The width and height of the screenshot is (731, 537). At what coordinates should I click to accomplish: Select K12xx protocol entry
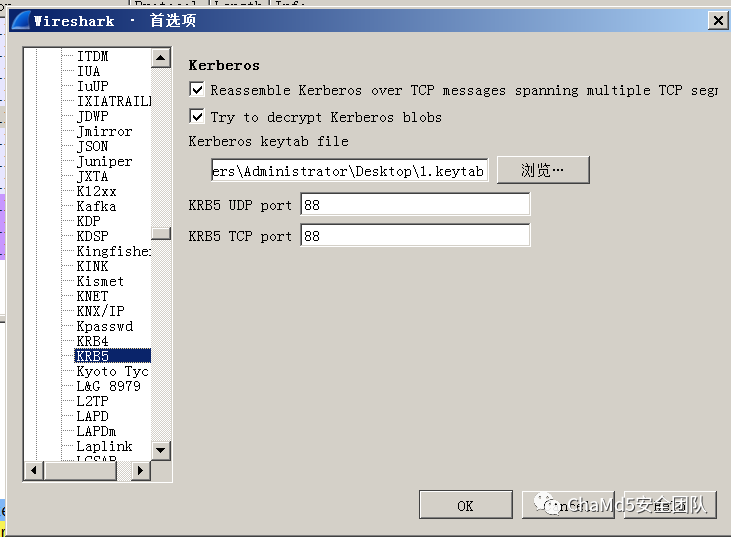coord(97,191)
